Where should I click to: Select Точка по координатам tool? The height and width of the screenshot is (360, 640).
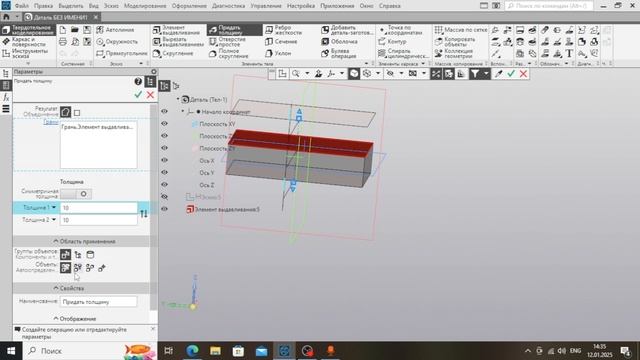pos(401,30)
